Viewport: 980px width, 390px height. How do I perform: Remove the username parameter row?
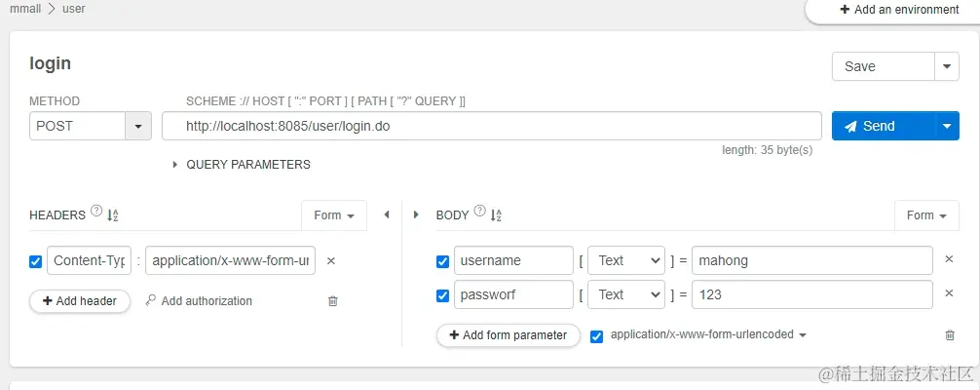pyautogui.click(x=950, y=260)
